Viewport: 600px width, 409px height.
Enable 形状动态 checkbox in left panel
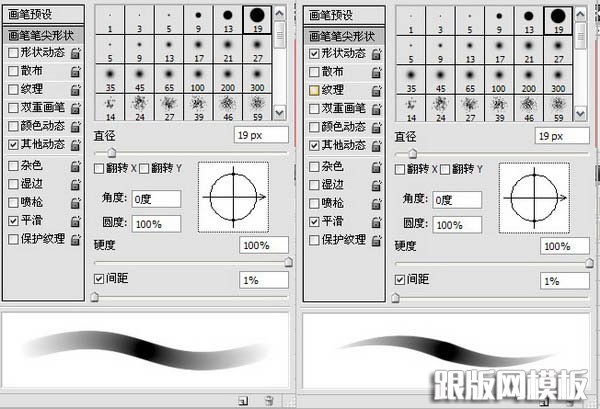[x=13, y=52]
